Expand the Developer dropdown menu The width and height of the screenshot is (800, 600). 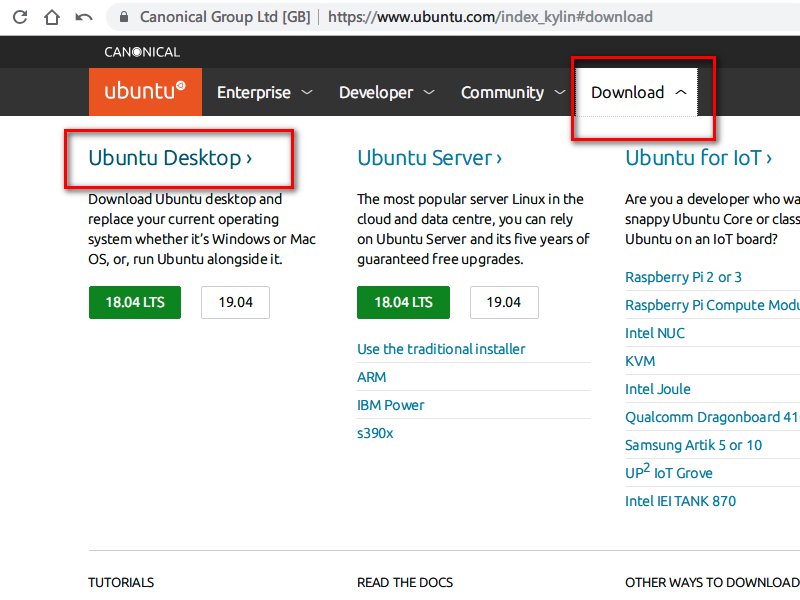386,93
